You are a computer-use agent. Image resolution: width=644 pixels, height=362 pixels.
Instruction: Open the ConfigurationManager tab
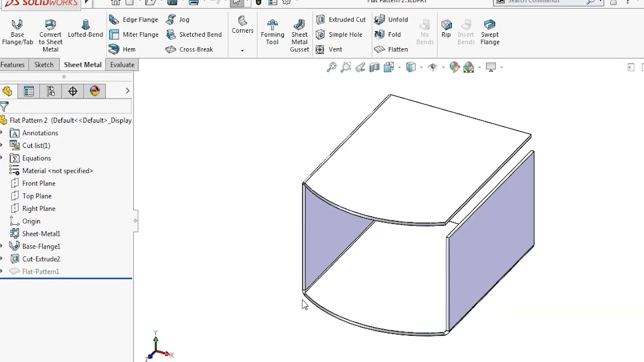pos(51,91)
